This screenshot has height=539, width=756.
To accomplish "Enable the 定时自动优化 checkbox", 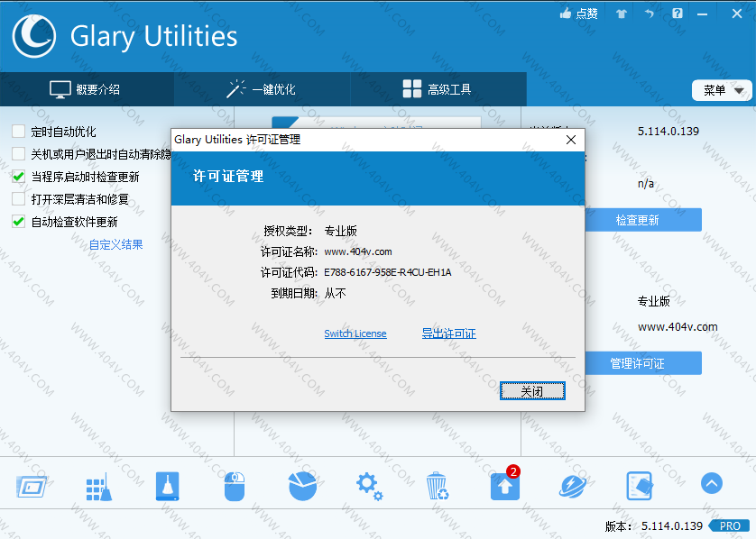I will pyautogui.click(x=19, y=132).
